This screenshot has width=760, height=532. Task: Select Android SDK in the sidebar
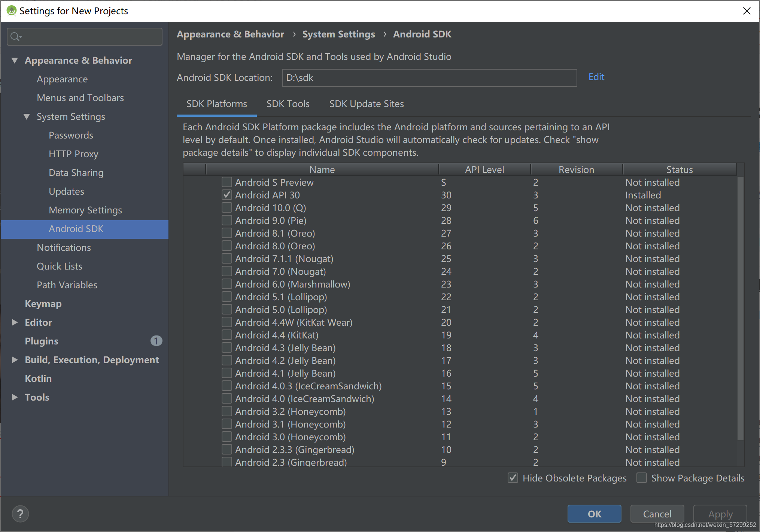coord(85,229)
